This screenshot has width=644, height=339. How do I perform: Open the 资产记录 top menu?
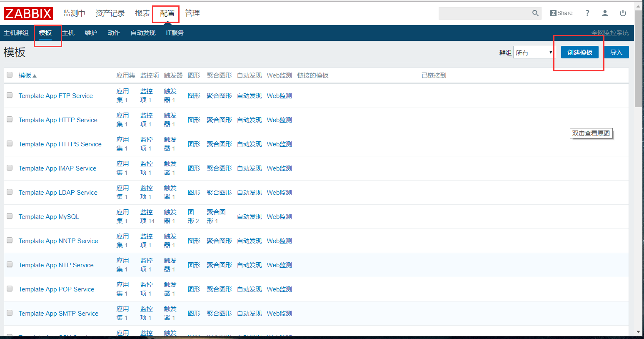[110, 13]
